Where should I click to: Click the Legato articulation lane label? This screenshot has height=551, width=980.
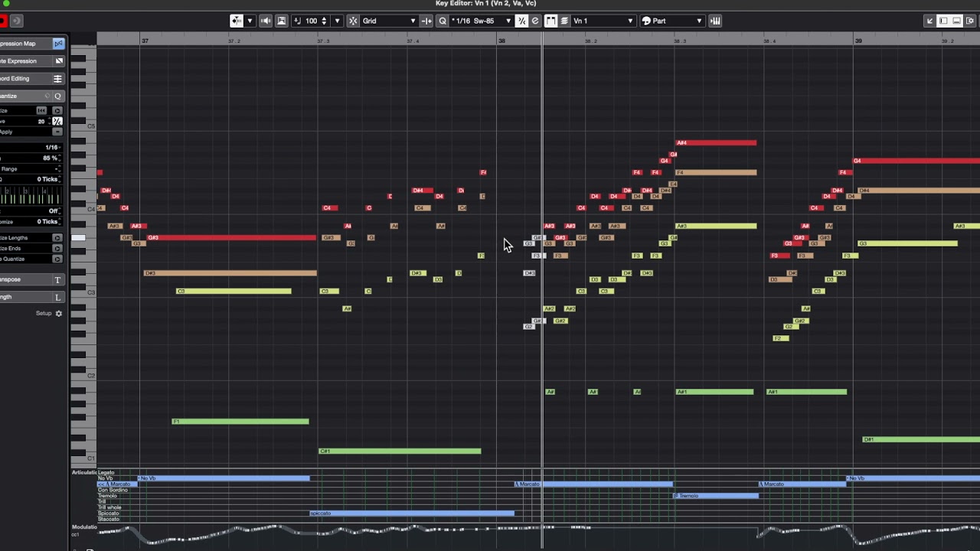pyautogui.click(x=105, y=472)
